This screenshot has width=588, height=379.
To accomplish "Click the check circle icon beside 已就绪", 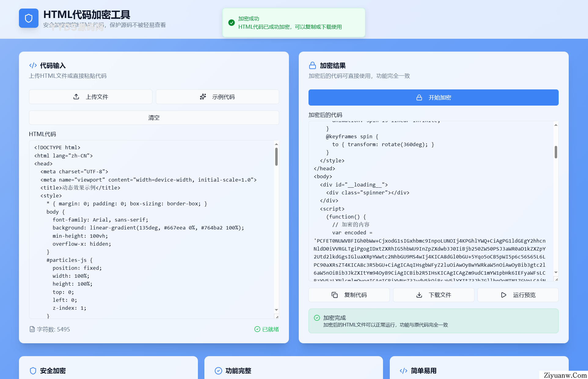I will point(257,329).
